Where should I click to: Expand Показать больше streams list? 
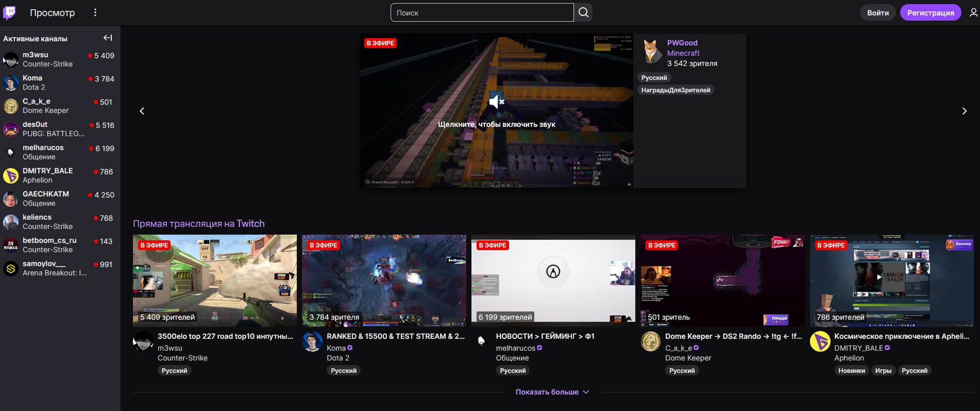(552, 392)
